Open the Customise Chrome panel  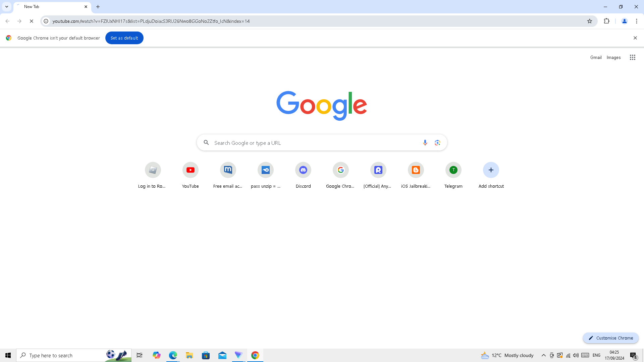611,338
